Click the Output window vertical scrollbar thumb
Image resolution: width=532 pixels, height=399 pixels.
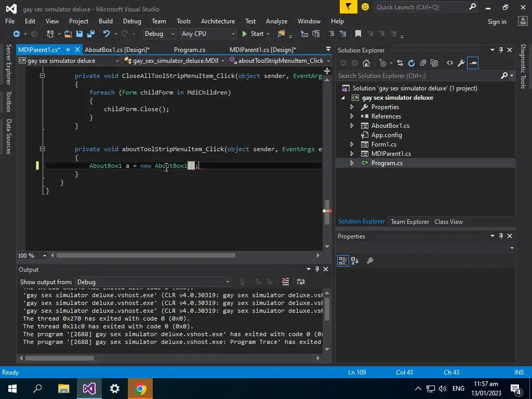(327, 309)
